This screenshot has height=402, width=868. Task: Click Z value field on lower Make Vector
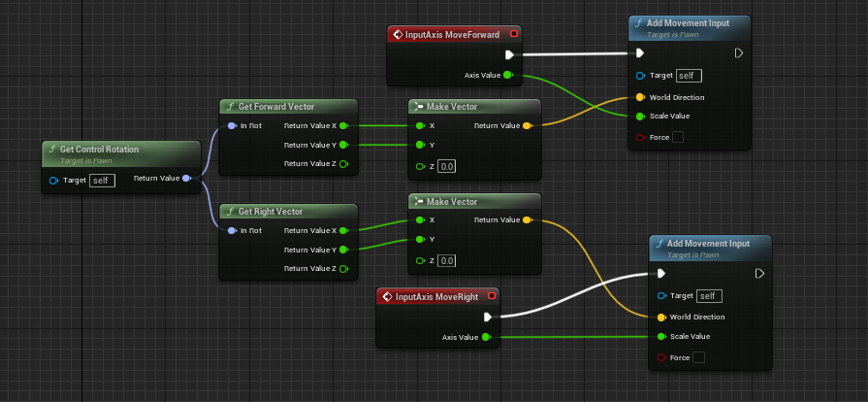pos(447,260)
